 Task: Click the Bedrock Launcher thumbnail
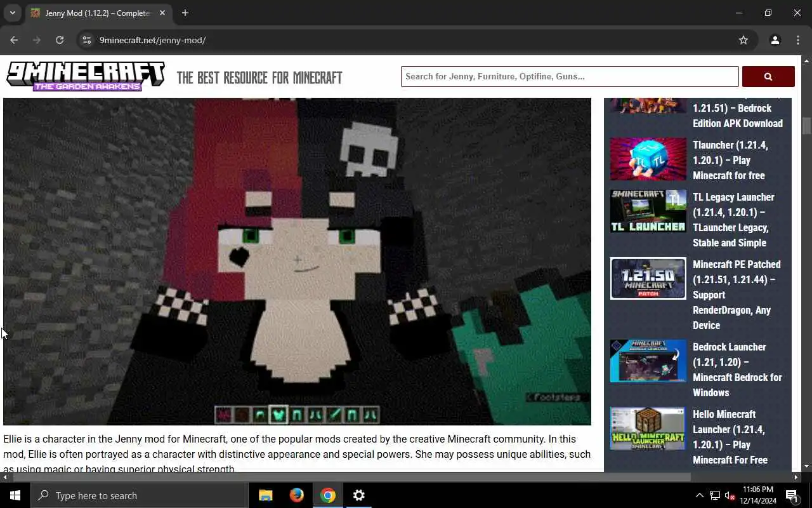point(648,361)
